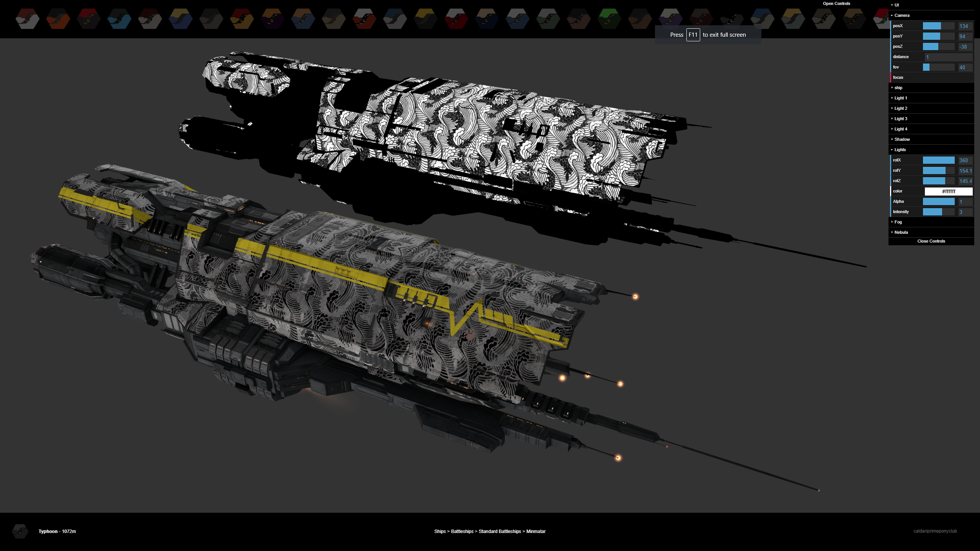This screenshot has height=551, width=980.
Task: Pick the red-top gold-bottom skin hexagon
Action: 242,19
